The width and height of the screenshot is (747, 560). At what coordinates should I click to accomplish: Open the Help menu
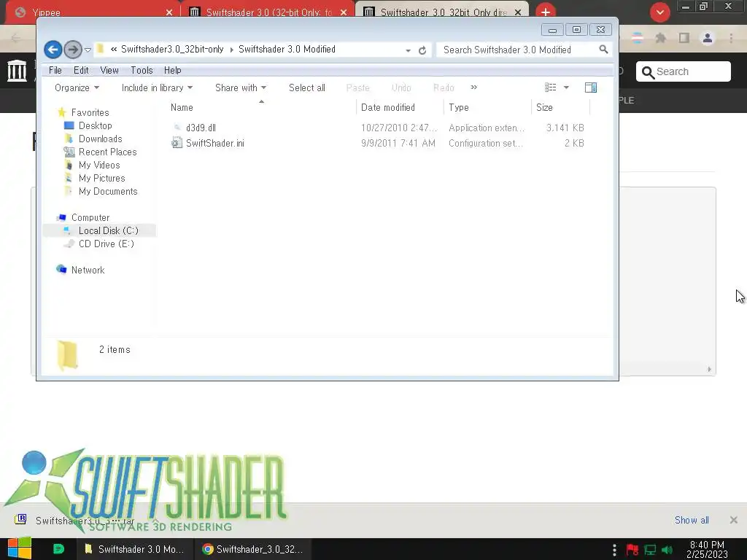pos(172,70)
